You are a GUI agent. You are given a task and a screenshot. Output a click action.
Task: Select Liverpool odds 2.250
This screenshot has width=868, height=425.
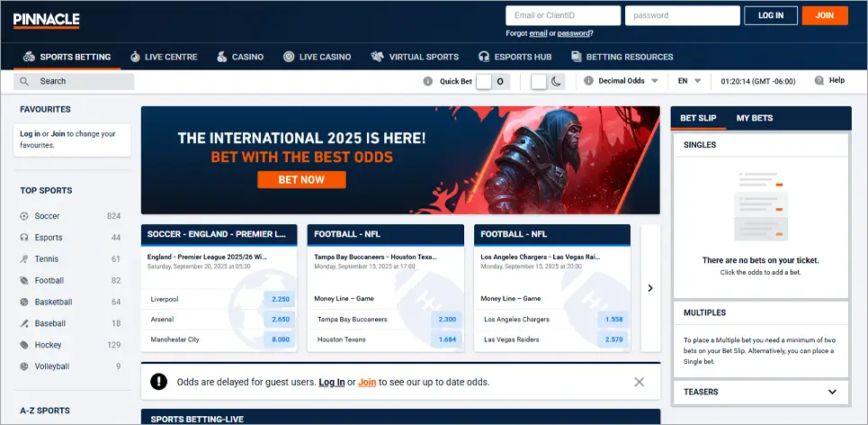[x=280, y=299]
